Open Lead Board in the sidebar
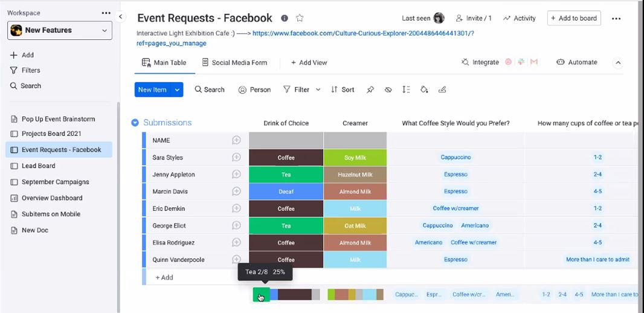 click(38, 166)
